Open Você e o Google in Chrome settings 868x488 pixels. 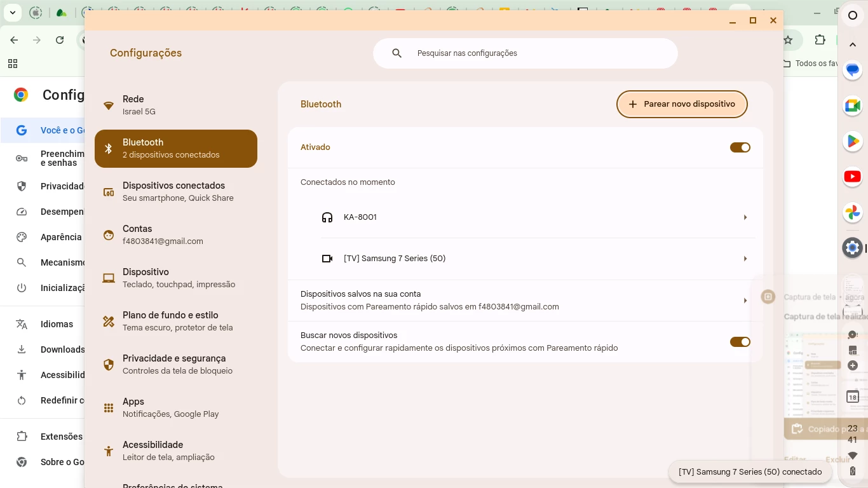[43, 130]
